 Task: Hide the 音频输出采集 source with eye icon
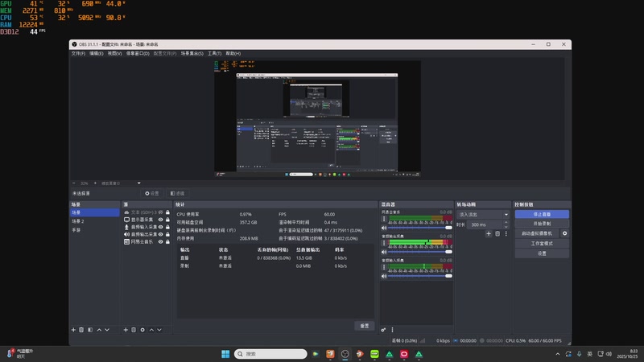160,234
